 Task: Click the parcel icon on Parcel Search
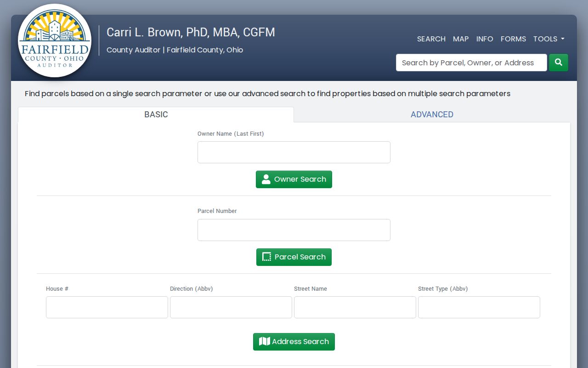pyautogui.click(x=266, y=257)
